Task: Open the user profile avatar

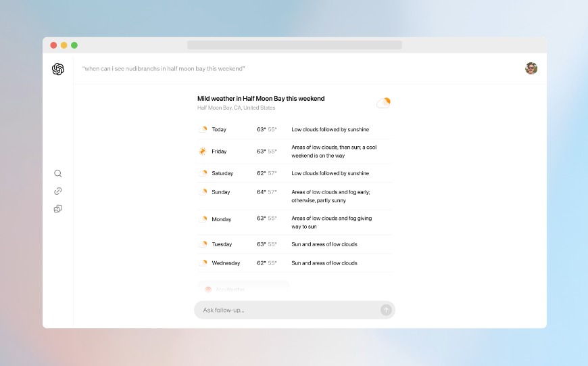Action: [x=531, y=68]
